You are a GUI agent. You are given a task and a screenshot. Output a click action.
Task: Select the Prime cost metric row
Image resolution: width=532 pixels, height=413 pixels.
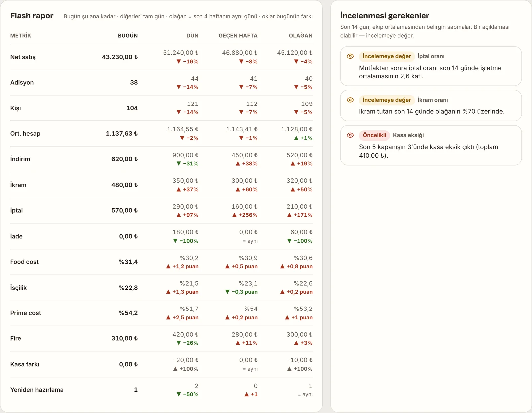point(161,313)
